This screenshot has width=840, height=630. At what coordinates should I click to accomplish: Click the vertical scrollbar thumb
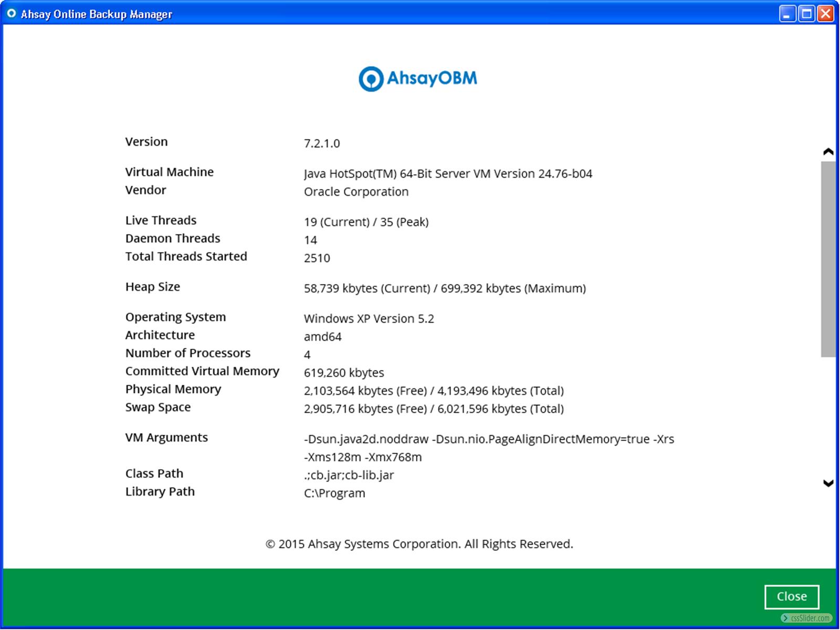[828, 259]
